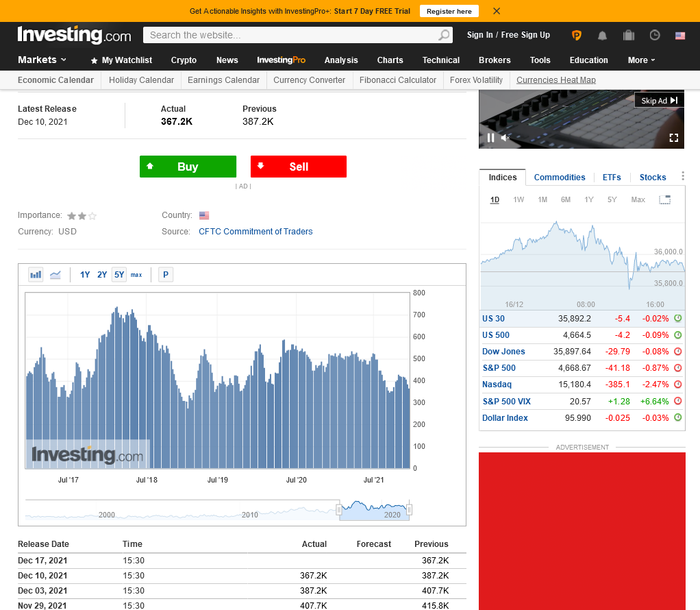
Task: Set sidebar chart to 6M
Action: [566, 199]
